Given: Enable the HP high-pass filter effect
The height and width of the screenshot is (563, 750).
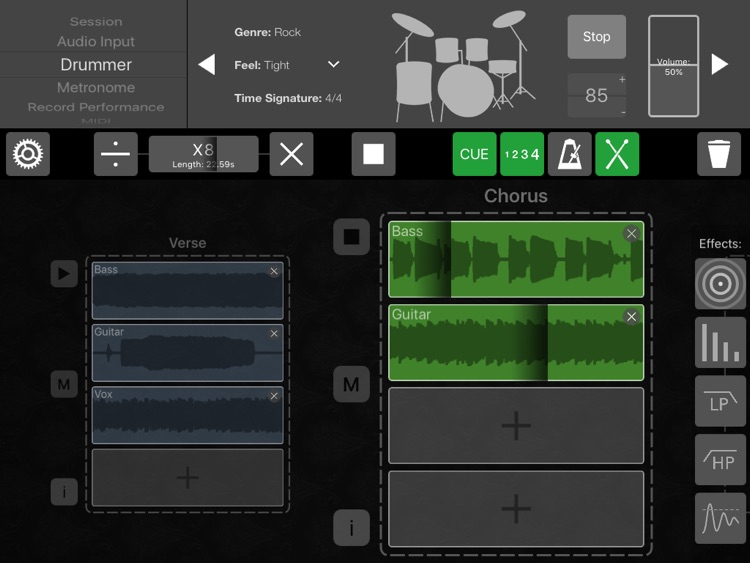Looking at the screenshot, I should tap(720, 460).
